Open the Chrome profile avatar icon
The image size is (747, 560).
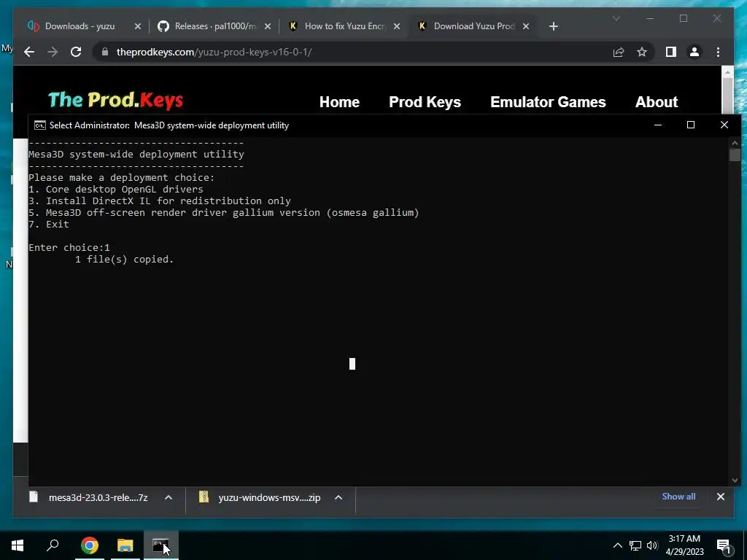(694, 52)
